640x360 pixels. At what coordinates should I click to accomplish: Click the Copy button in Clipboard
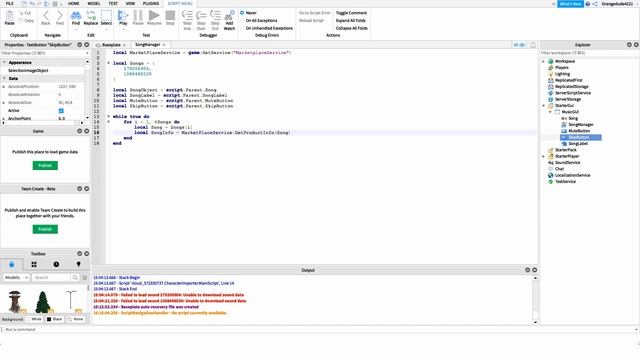coord(26,20)
